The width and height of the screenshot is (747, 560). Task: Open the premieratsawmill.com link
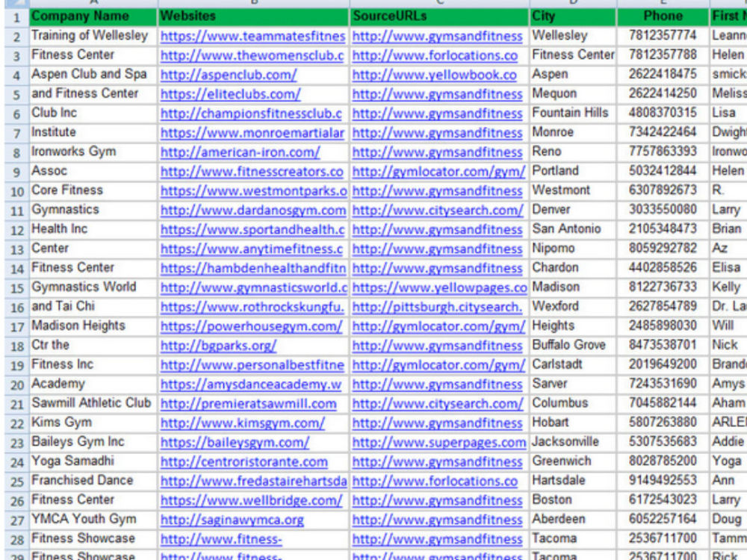[248, 404]
